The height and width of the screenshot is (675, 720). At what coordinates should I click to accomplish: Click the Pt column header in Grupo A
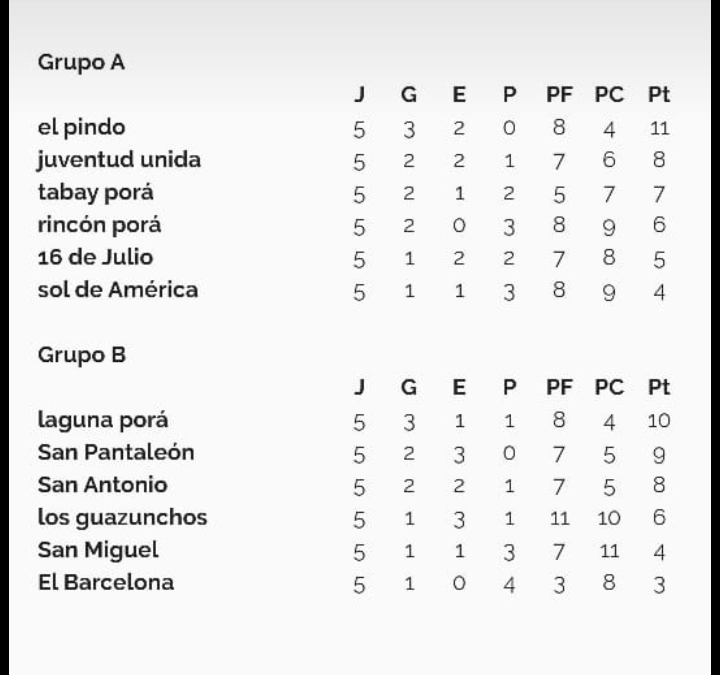tap(658, 95)
